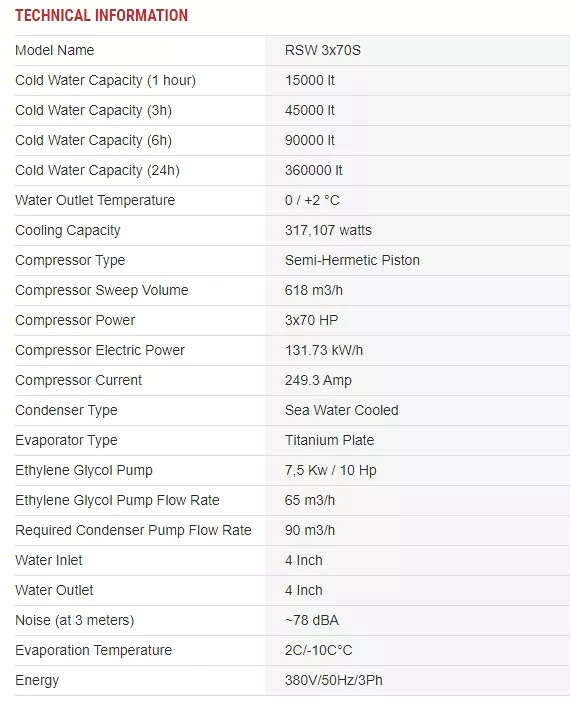Select the Semi-Hermetic Piston value
This screenshot has height=702, width=571.
click(352, 260)
